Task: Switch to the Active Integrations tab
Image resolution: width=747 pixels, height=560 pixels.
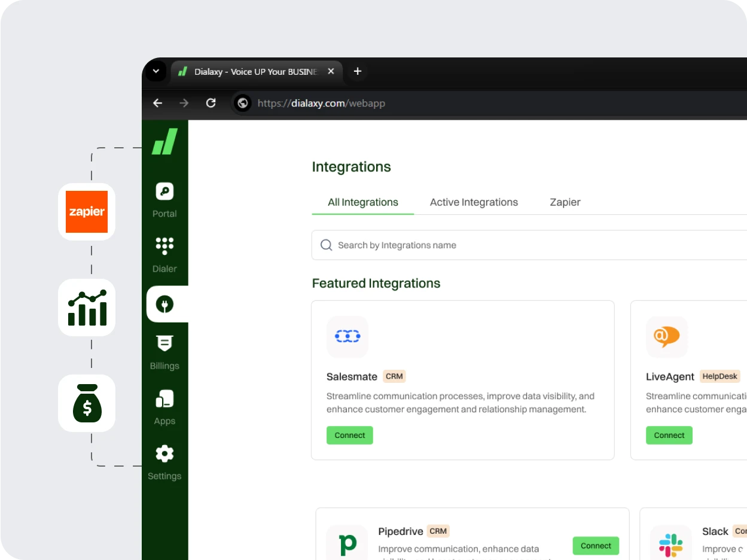Action: [474, 202]
